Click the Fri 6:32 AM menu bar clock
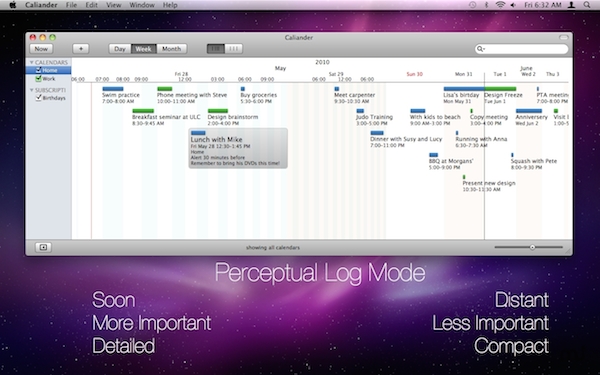 pos(543,5)
